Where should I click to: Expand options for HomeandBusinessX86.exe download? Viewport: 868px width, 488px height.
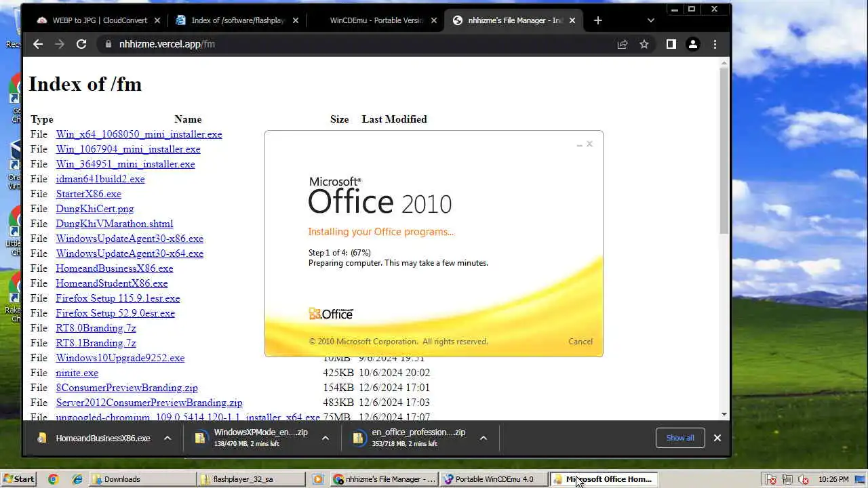click(x=167, y=438)
